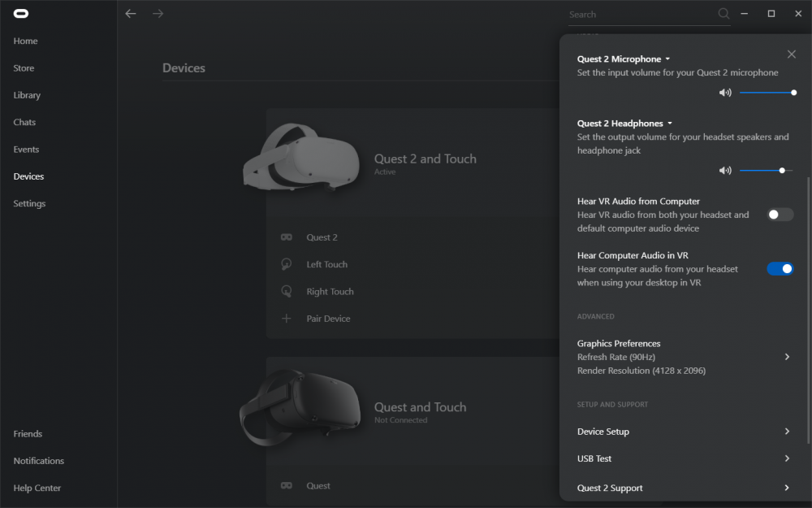Click the microphone volume speaker icon
Screen dimensions: 812x508
pos(725,93)
